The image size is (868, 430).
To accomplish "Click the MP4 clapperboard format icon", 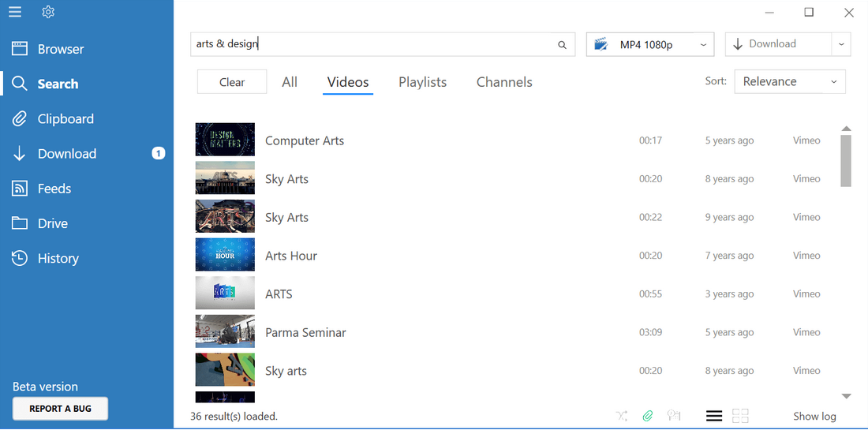I will 600,44.
